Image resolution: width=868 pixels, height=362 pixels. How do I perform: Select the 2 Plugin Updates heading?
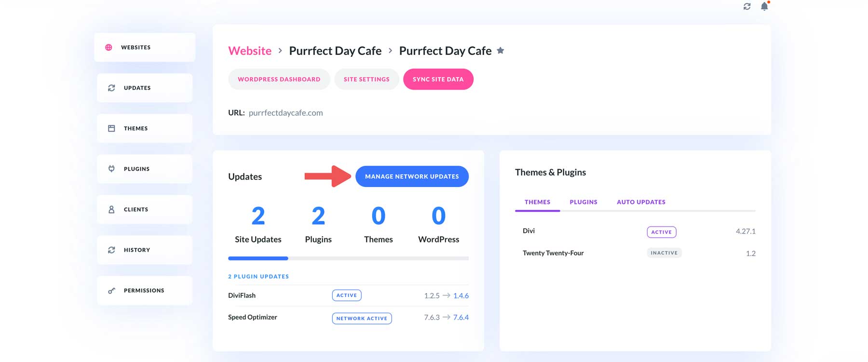click(258, 276)
